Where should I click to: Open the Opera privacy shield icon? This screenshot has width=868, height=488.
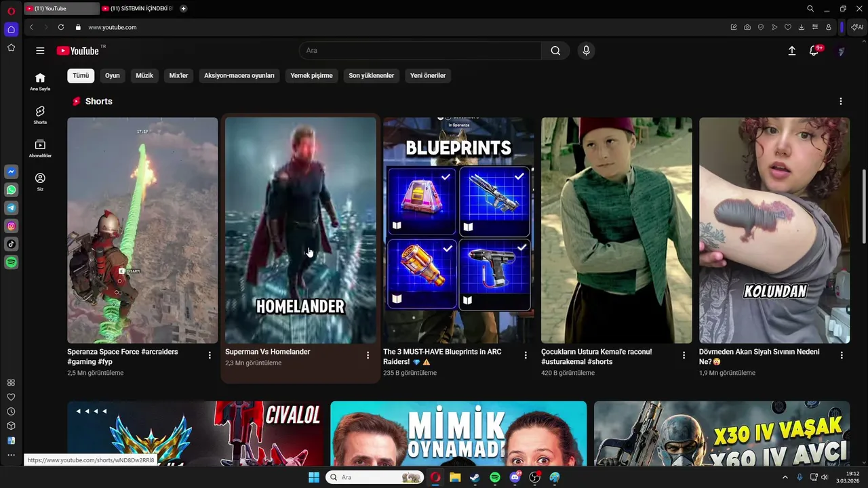coord(761,27)
